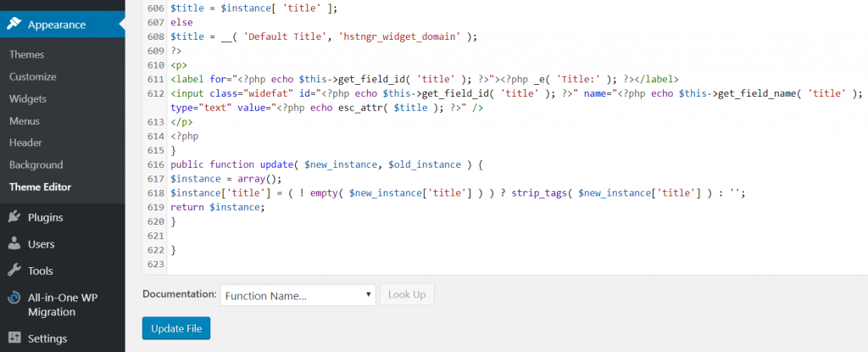This screenshot has width=868, height=352.
Task: Click the Users person icon
Action: [14, 244]
